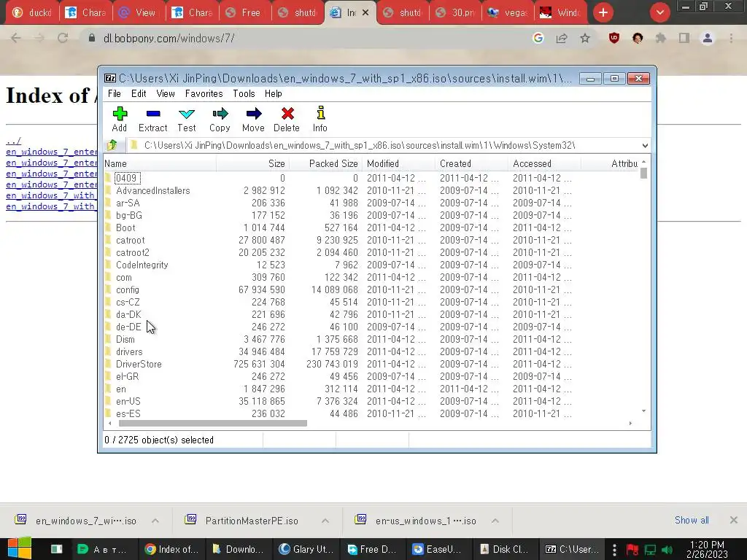
Task: Click the horizontal scrollbar in file list
Action: pyautogui.click(x=212, y=423)
